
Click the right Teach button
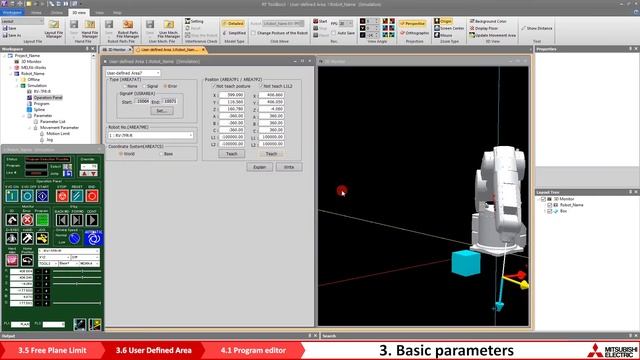pyautogui.click(x=271, y=154)
